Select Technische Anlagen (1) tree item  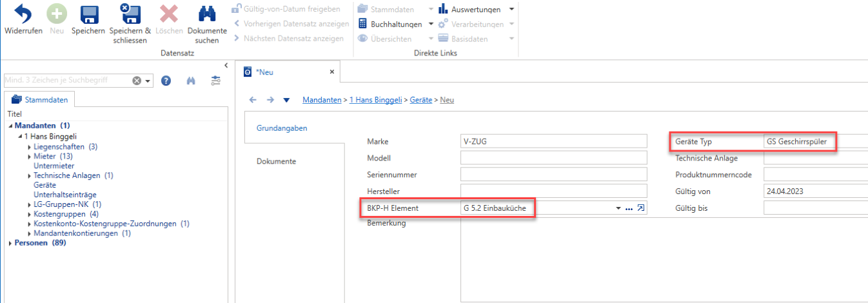tap(74, 175)
